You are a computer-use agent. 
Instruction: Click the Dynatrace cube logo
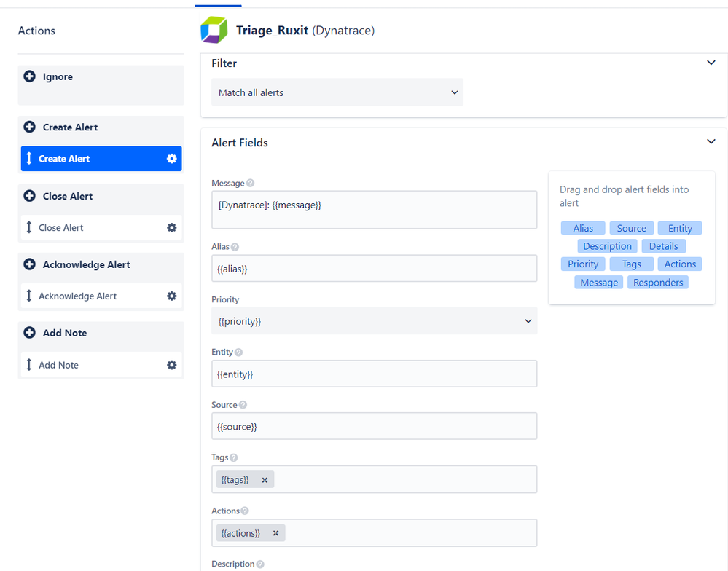pos(214,30)
